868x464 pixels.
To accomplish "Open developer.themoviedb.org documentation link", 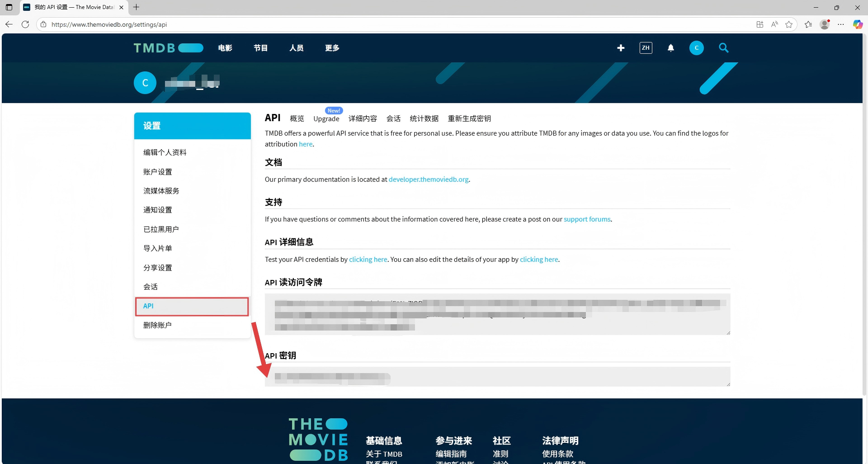I will (x=429, y=180).
